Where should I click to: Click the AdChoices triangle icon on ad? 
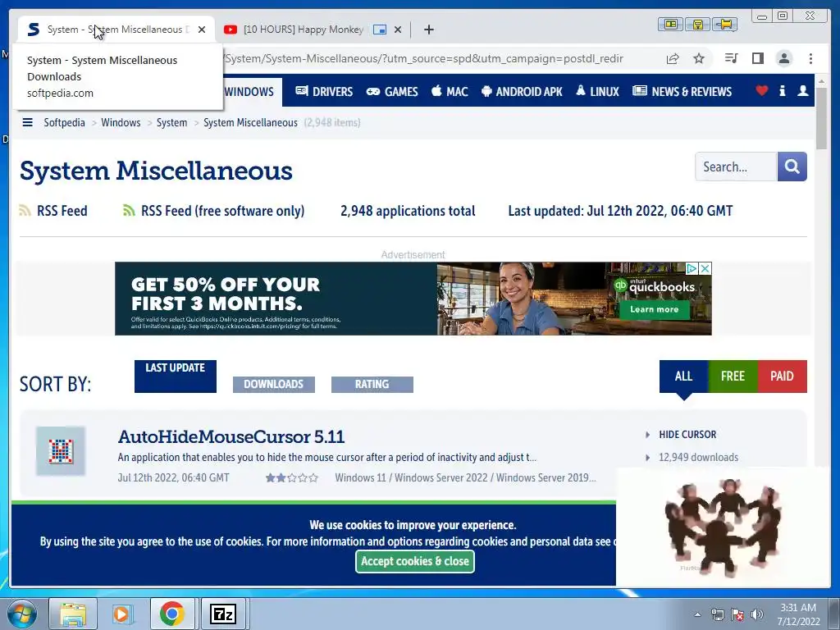click(x=692, y=268)
